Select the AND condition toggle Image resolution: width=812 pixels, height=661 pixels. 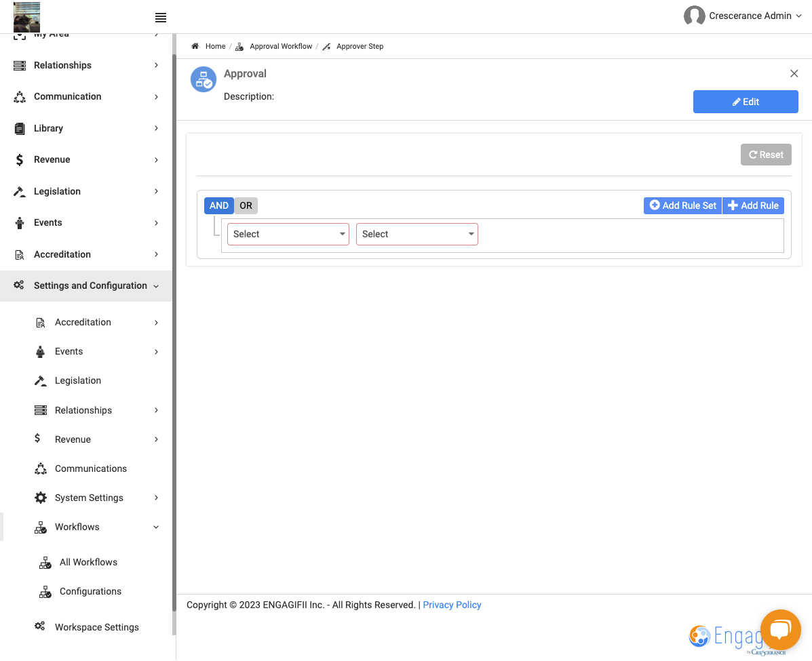click(x=219, y=205)
